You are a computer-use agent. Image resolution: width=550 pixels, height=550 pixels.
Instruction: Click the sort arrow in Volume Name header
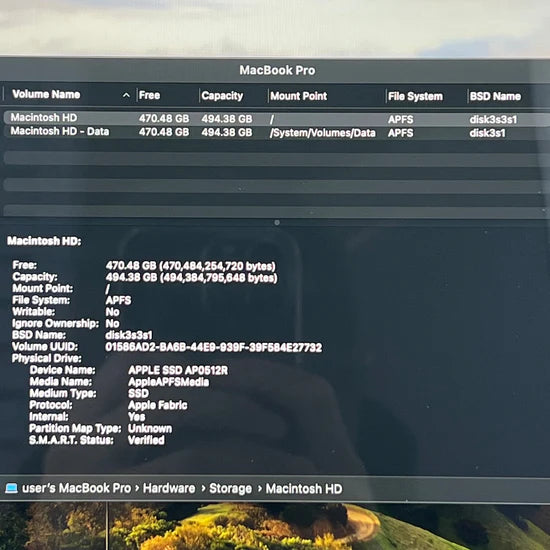tap(126, 95)
